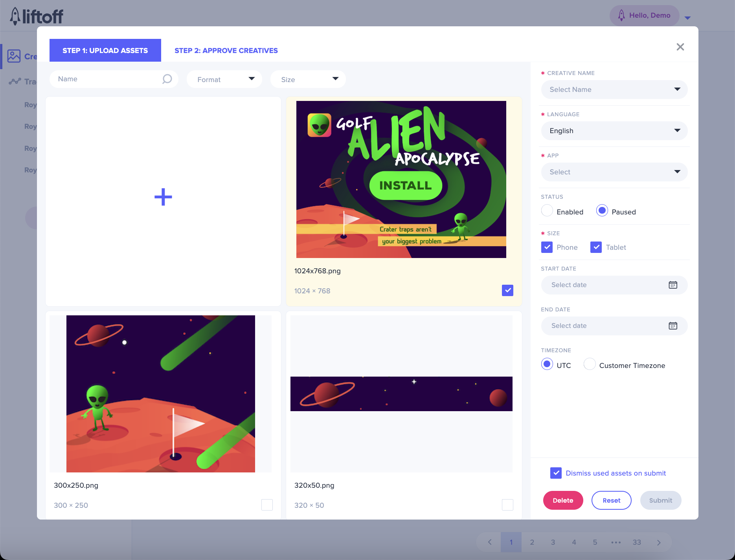735x560 pixels.
Task: Expand the Creative Name dropdown
Action: [x=614, y=90]
